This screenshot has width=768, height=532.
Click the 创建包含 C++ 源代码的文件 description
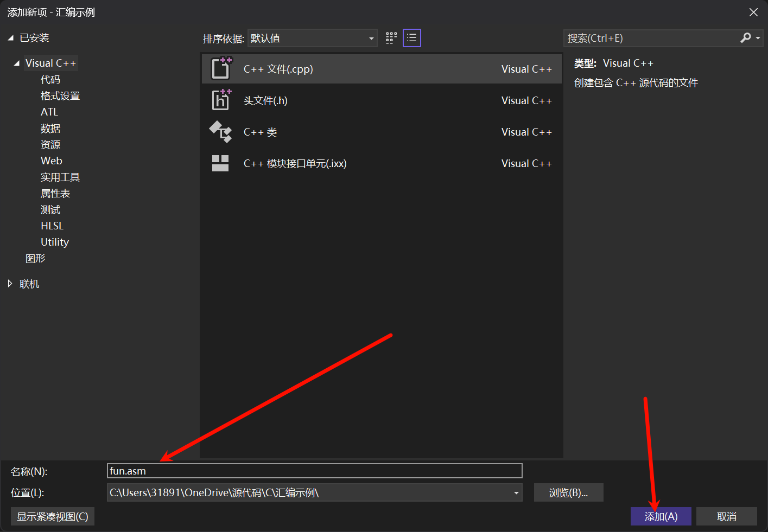[x=636, y=83]
